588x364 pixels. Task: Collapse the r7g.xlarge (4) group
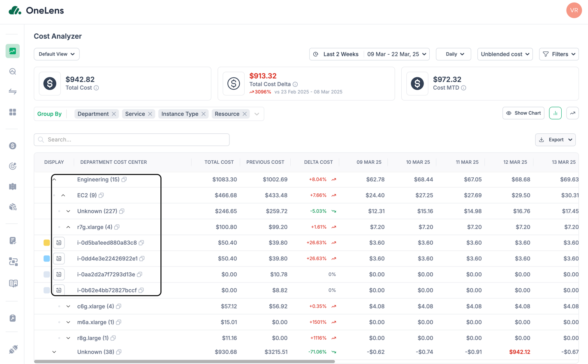[x=68, y=227]
